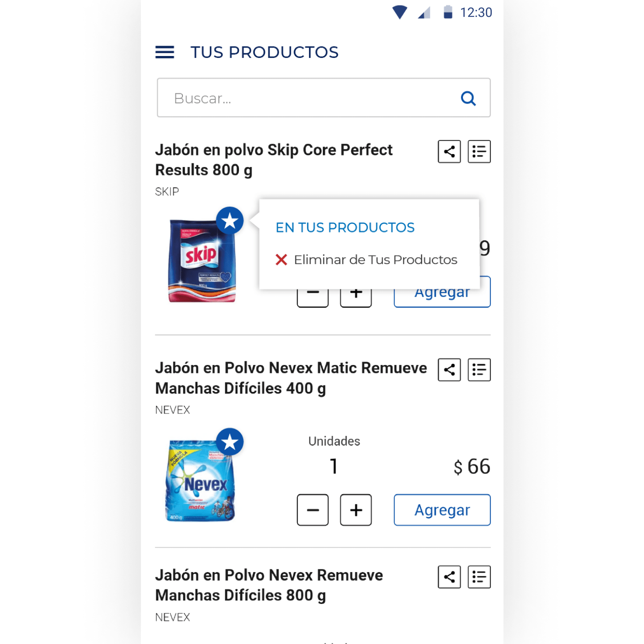Viewport: 644px width, 644px height.
Task: Click the EN TUS PRODUCTOS popup heading
Action: coord(345,228)
